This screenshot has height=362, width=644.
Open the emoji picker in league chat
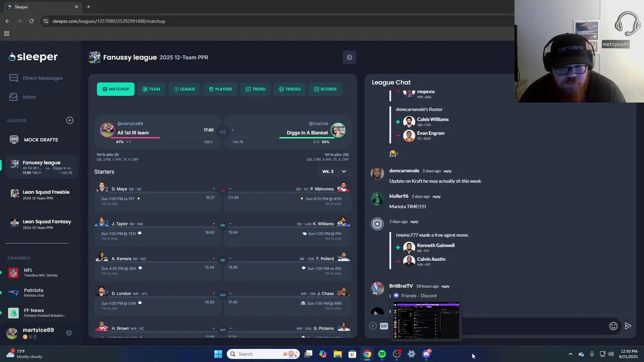click(x=613, y=326)
